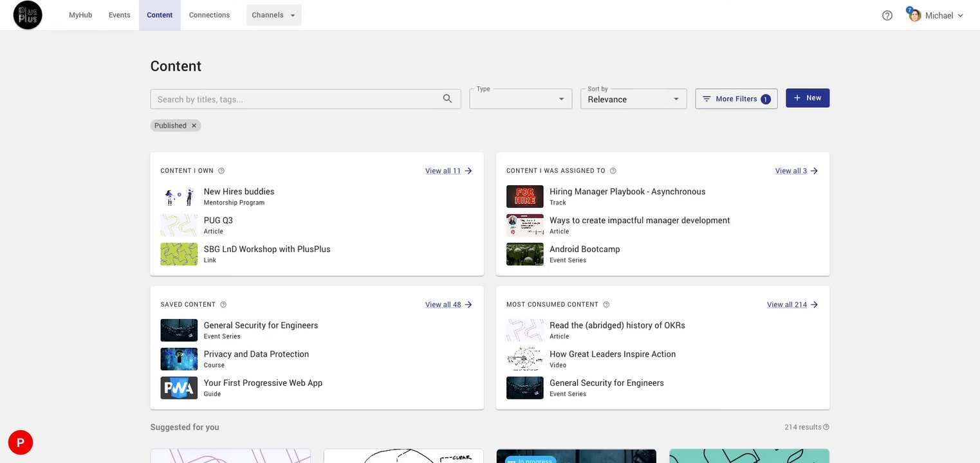Open the Connections tab
The height and width of the screenshot is (463, 980).
click(x=209, y=15)
